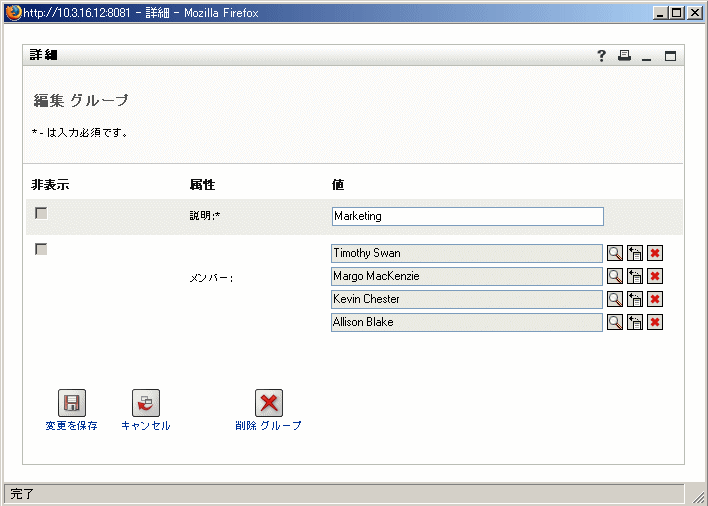This screenshot has height=506, width=708.
Task: Toggle the 非表示 checkbox for 説明 row
Action: tap(41, 213)
